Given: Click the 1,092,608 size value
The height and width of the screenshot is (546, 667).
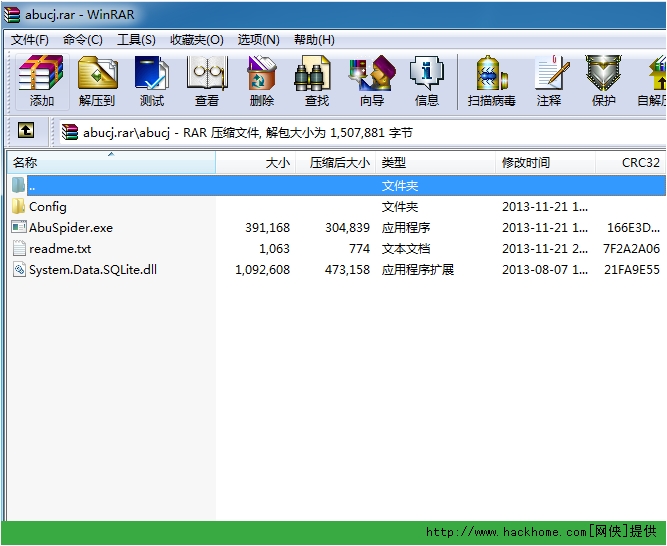Looking at the screenshot, I should [x=262, y=270].
